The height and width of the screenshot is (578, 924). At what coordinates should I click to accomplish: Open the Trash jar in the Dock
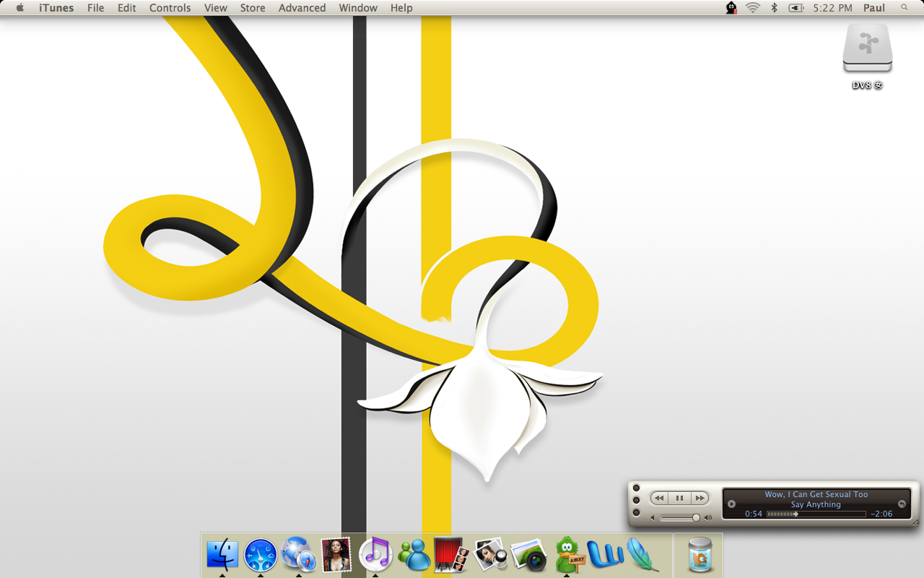pyautogui.click(x=699, y=555)
